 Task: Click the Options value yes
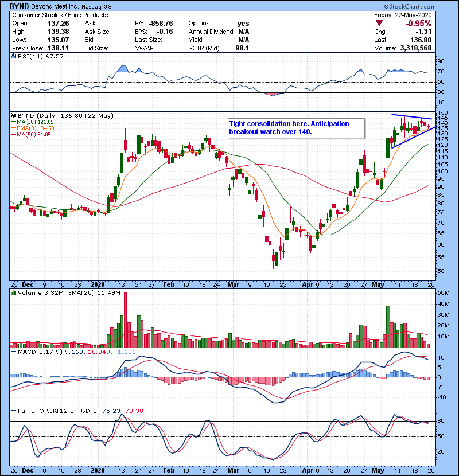pos(243,24)
